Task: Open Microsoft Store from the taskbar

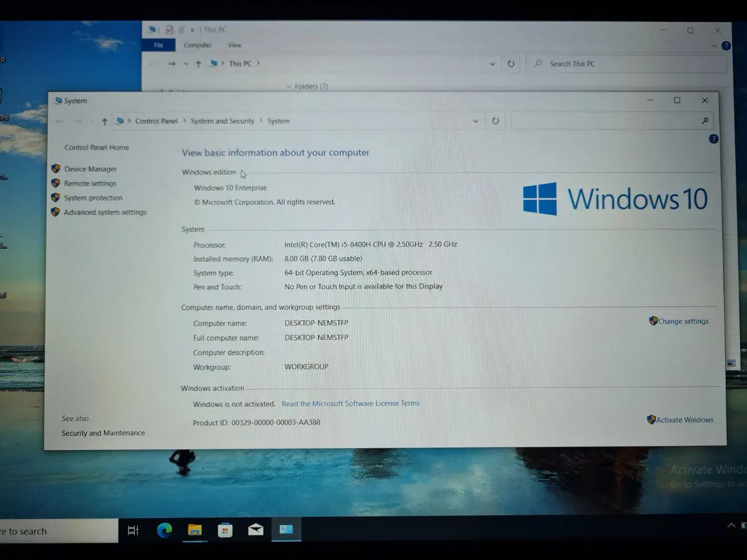Action: [x=225, y=530]
